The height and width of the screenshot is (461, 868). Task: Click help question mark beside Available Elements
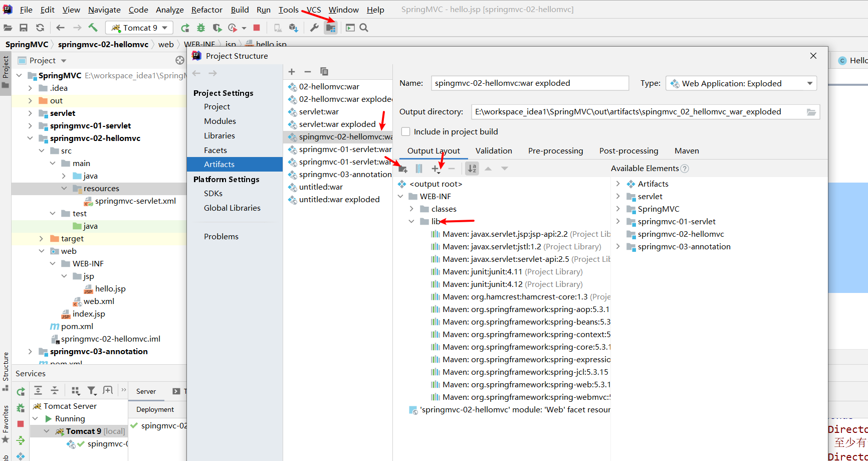click(x=685, y=169)
